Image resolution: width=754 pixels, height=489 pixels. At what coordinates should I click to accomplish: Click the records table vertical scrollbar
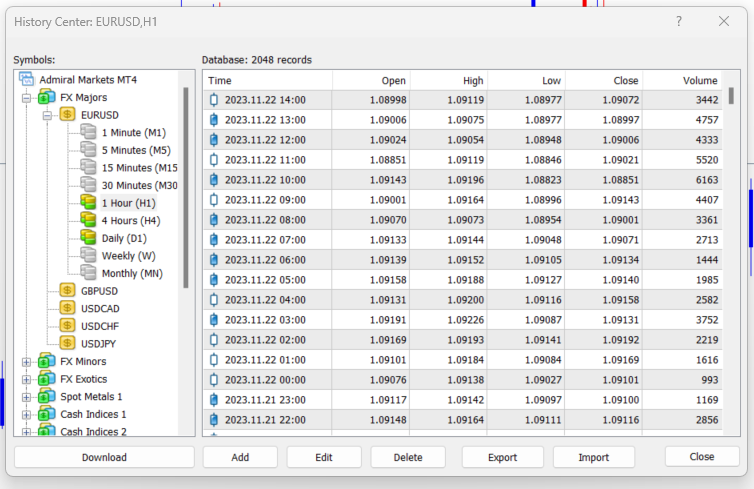[731, 95]
